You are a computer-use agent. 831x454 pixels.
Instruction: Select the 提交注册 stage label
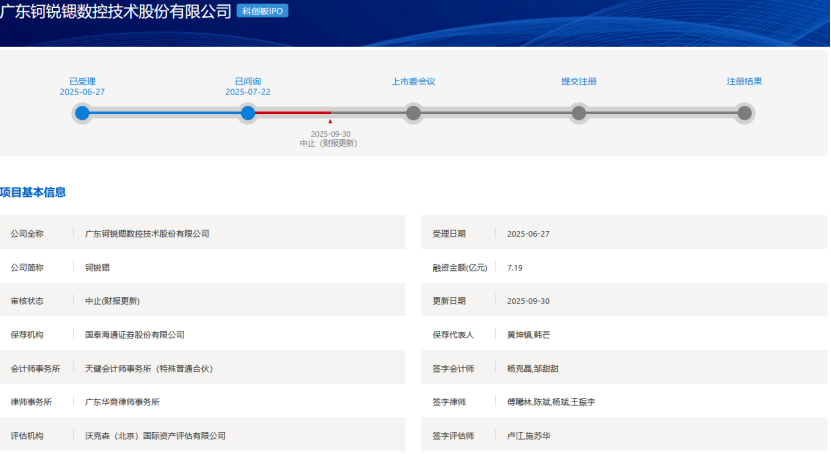tap(579, 81)
